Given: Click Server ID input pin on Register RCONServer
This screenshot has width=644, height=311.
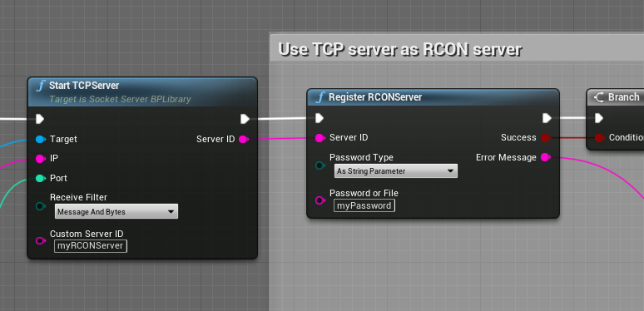Looking at the screenshot, I should [x=320, y=138].
